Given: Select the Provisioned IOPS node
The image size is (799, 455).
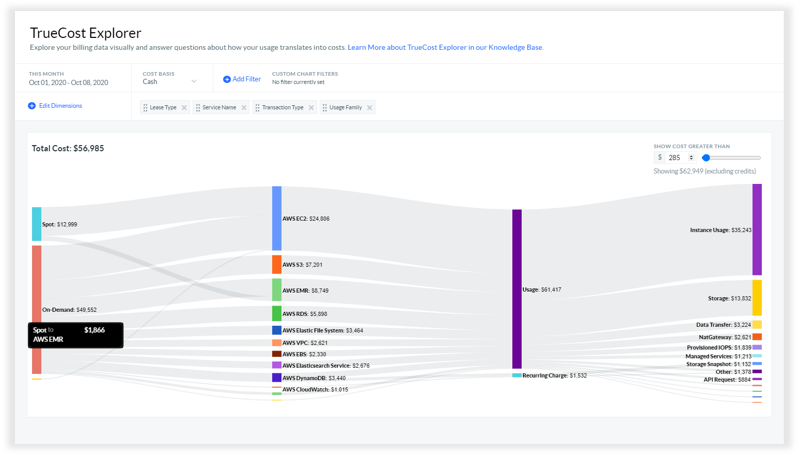Looking at the screenshot, I should [x=757, y=347].
